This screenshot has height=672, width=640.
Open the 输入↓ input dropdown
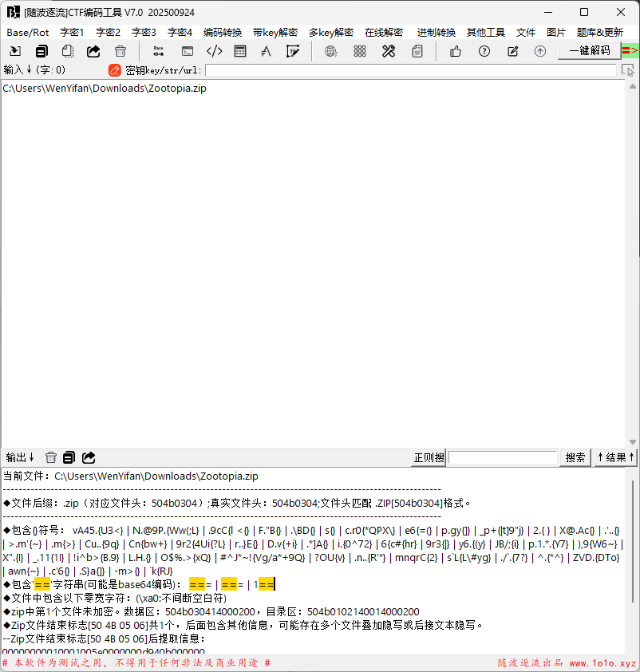tap(14, 69)
